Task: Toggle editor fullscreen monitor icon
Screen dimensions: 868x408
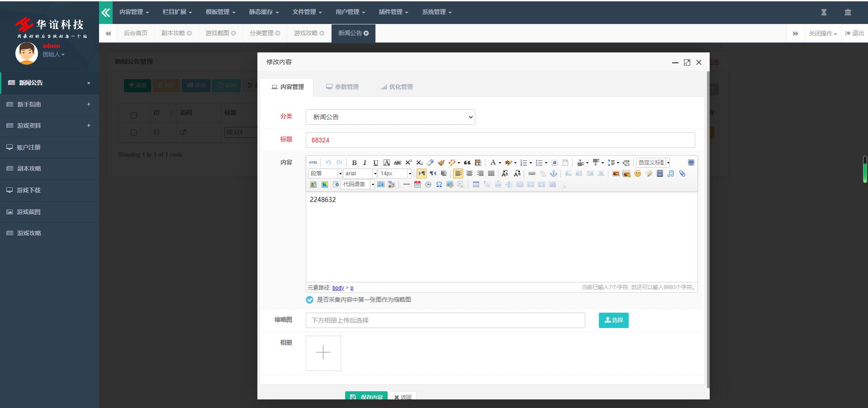Action: pos(691,163)
